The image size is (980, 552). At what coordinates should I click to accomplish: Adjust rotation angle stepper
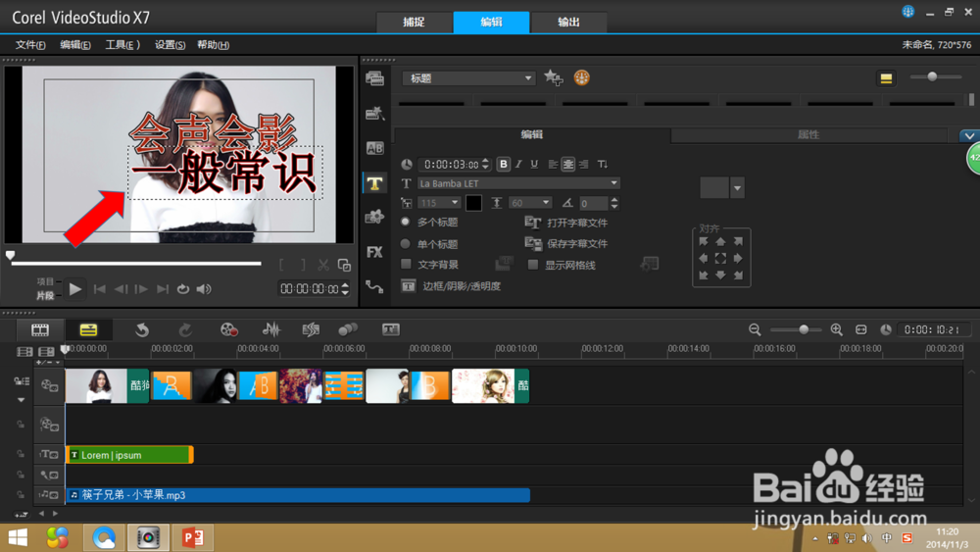point(614,203)
